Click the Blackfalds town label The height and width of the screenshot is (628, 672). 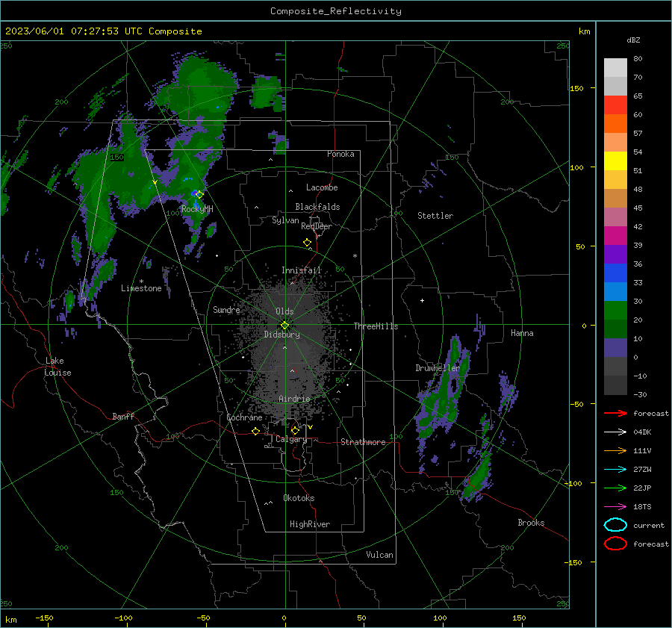click(x=317, y=207)
